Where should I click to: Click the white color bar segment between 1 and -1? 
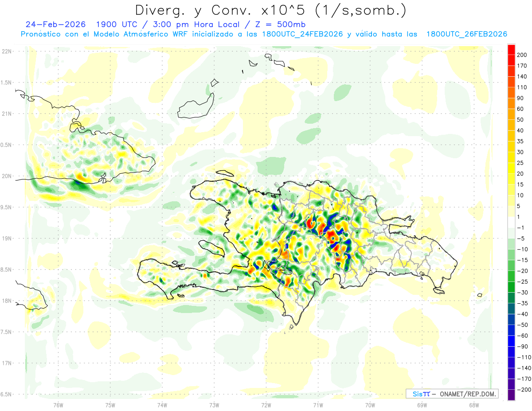tap(511, 222)
